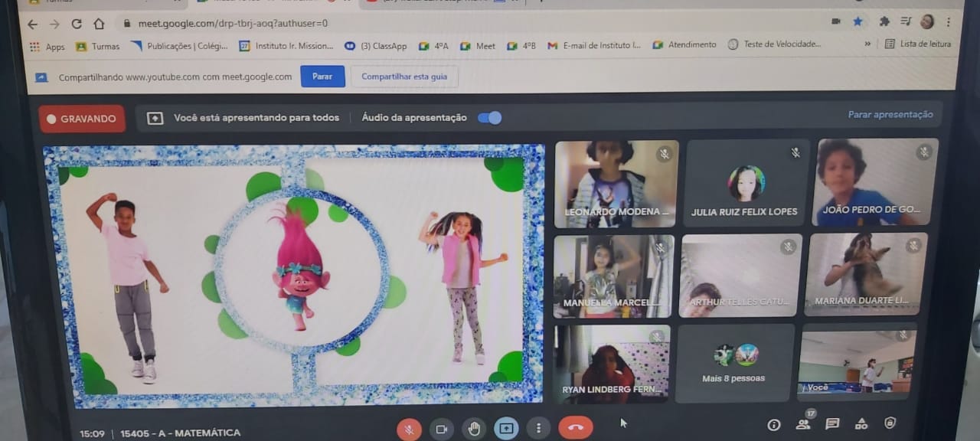This screenshot has height=441, width=980.
Task: Open the E-mail de Instituto bookmark
Action: tap(594, 45)
